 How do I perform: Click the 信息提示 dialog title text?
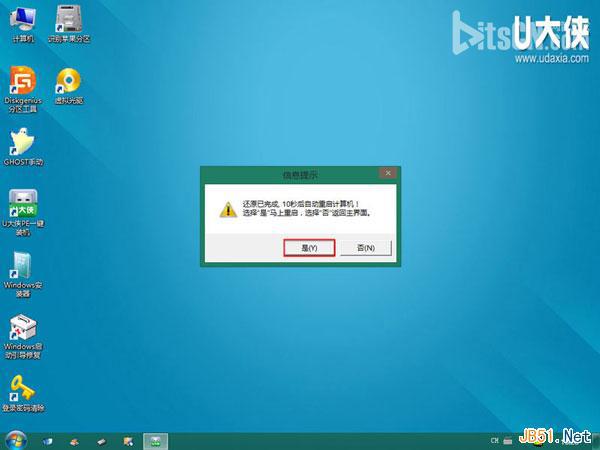click(300, 175)
